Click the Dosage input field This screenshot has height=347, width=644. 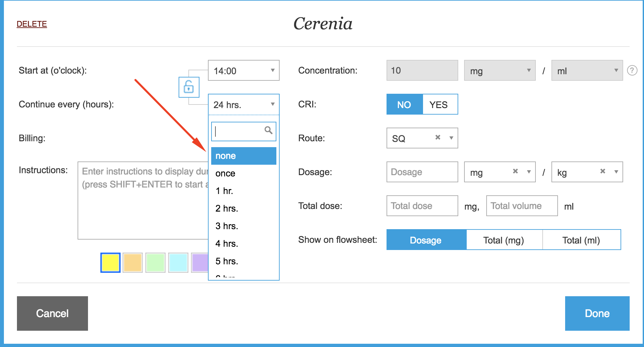422,172
